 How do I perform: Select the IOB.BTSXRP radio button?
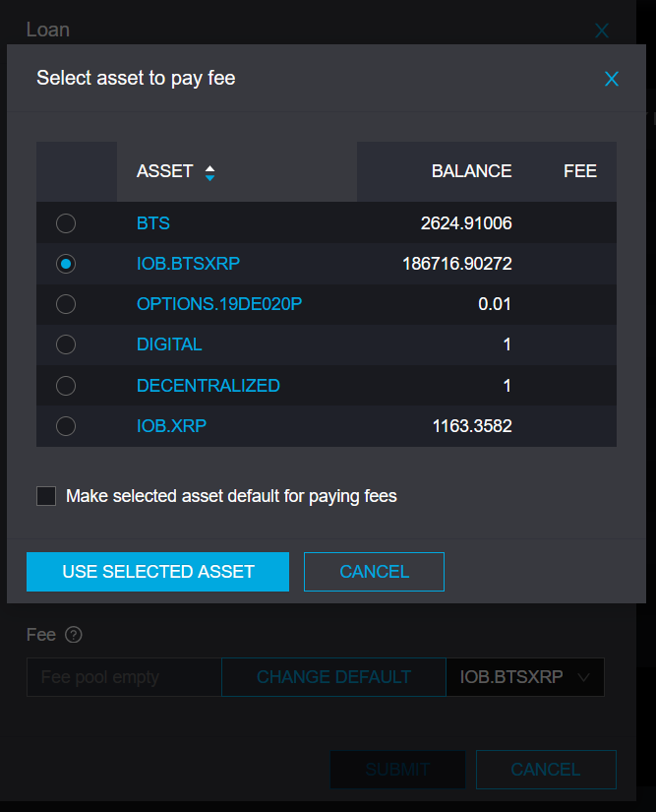(x=66, y=264)
